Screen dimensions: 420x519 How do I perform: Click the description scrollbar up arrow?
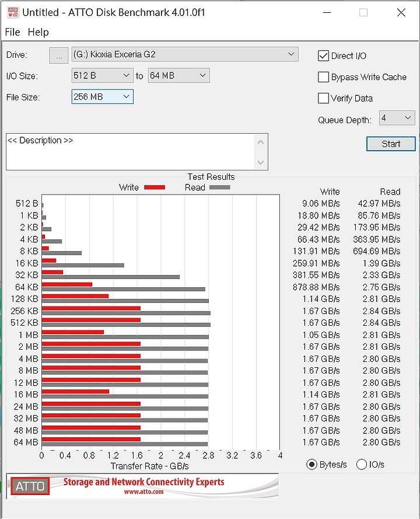click(261, 142)
